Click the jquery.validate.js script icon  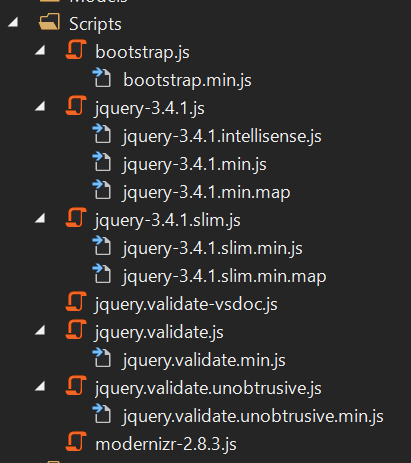click(x=76, y=330)
